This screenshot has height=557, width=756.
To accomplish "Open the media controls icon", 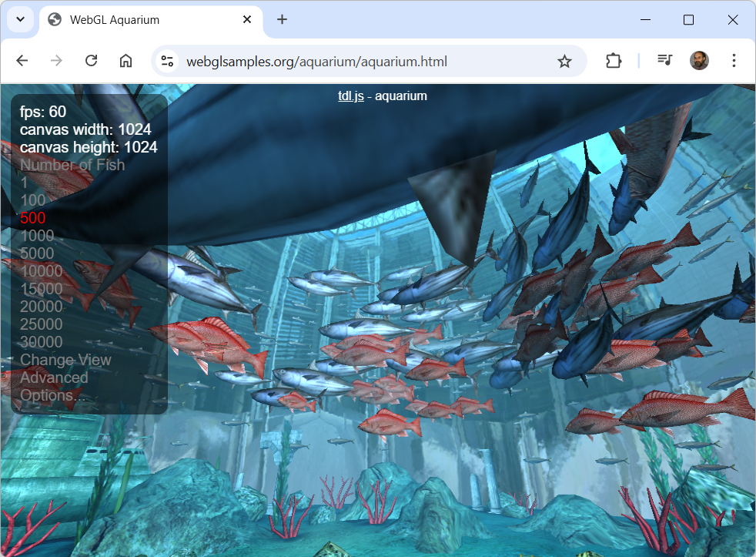I will pyautogui.click(x=664, y=61).
